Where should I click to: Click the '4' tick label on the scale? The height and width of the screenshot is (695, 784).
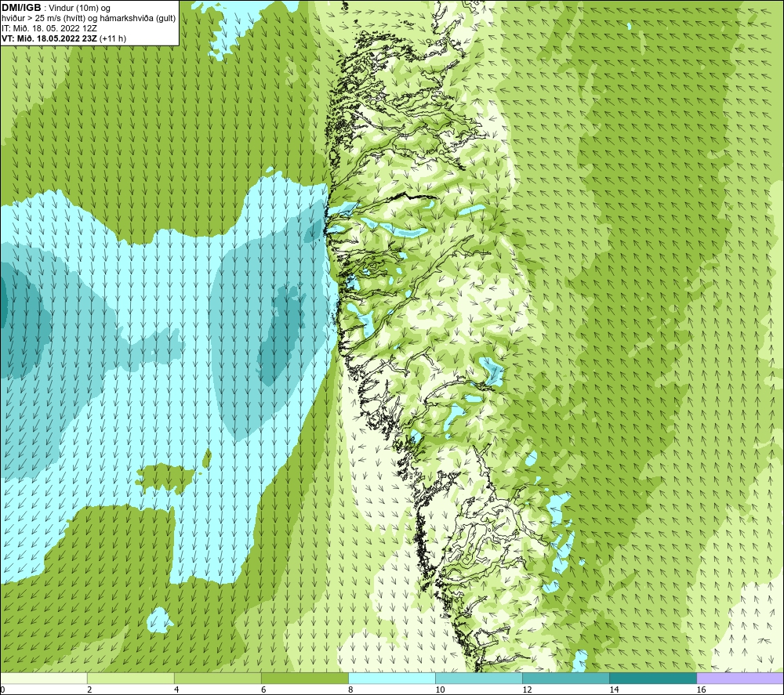[176, 690]
